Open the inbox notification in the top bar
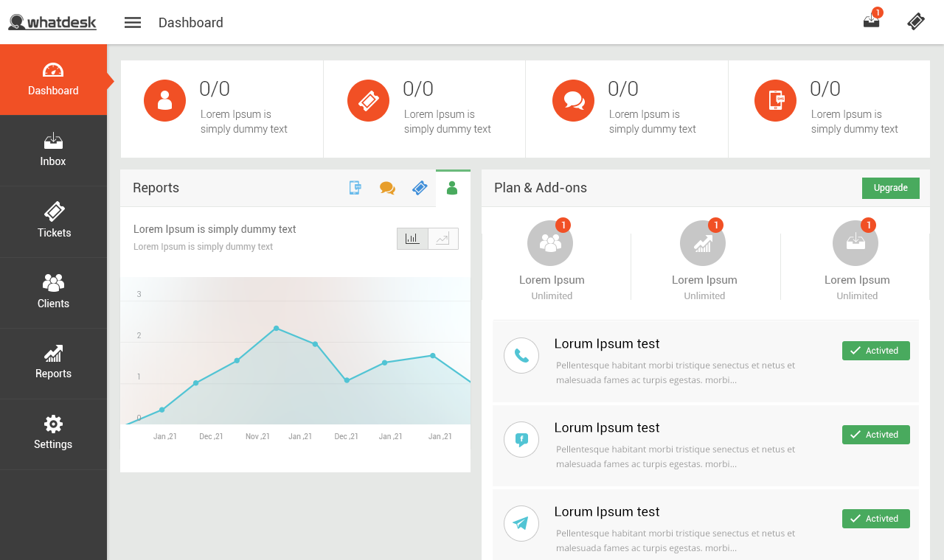The height and width of the screenshot is (560, 944). [871, 21]
